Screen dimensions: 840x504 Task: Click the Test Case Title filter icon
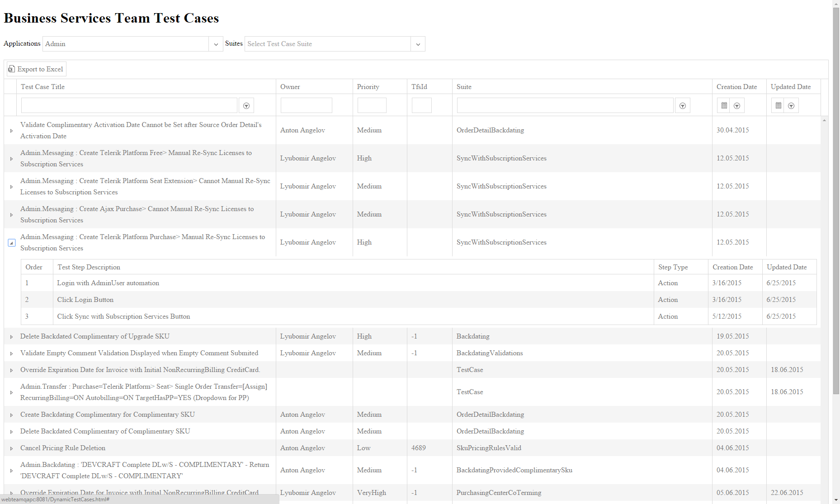click(246, 106)
